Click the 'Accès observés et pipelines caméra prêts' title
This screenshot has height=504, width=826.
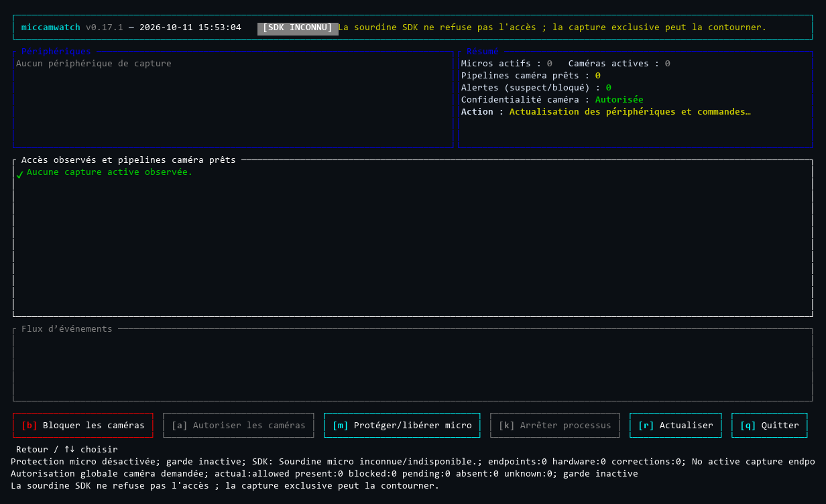point(129,160)
